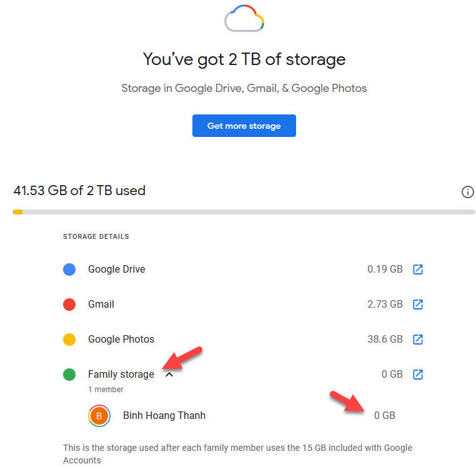Click the Get more storage button
The width and height of the screenshot is (476, 469).
244,126
